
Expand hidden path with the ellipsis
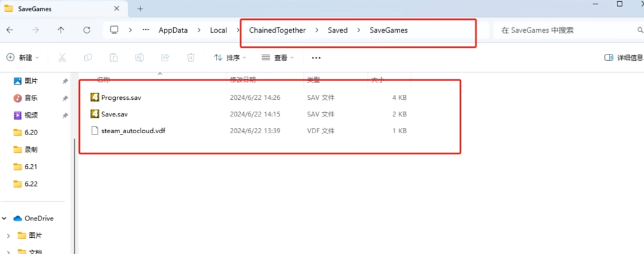click(146, 30)
